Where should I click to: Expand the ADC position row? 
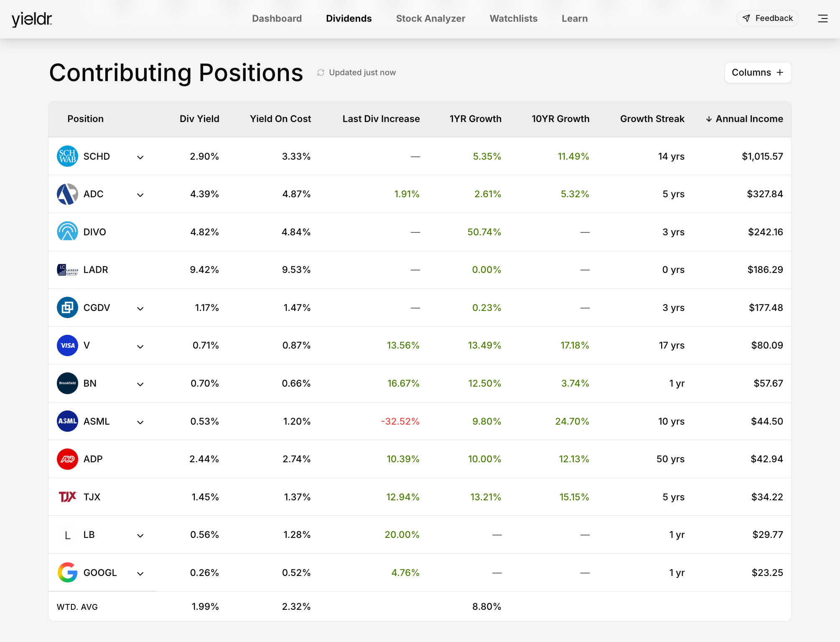coord(140,195)
